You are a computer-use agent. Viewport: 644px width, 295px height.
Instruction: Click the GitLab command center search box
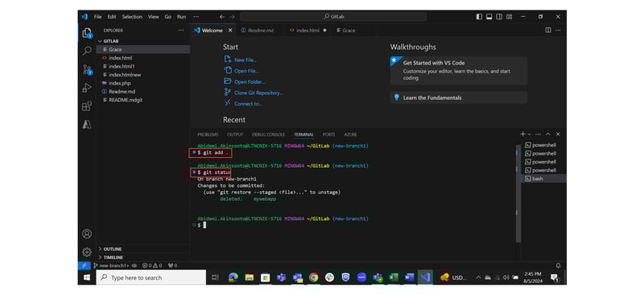333,17
